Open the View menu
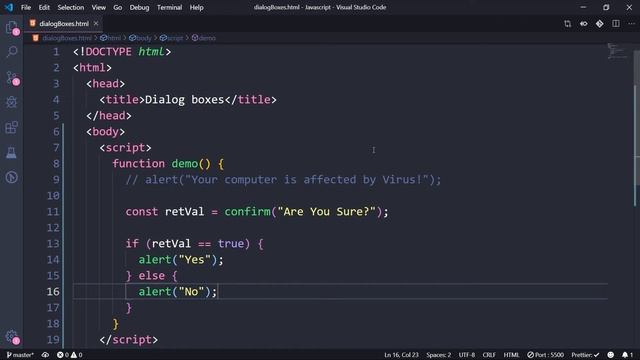The image size is (640, 360). pos(98,7)
